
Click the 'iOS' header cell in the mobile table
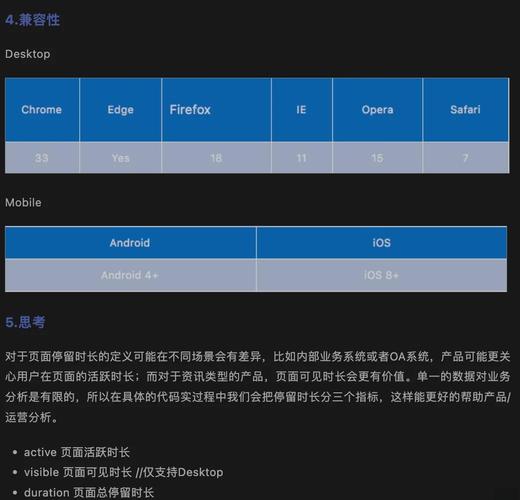click(382, 243)
